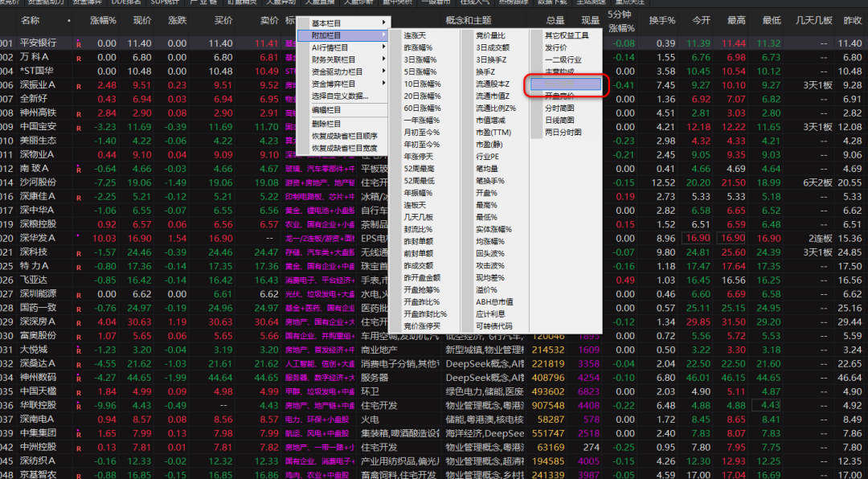This screenshot has height=479, width=868.
Task: Click the R marker icon beside 平安银行
Action: (79, 43)
